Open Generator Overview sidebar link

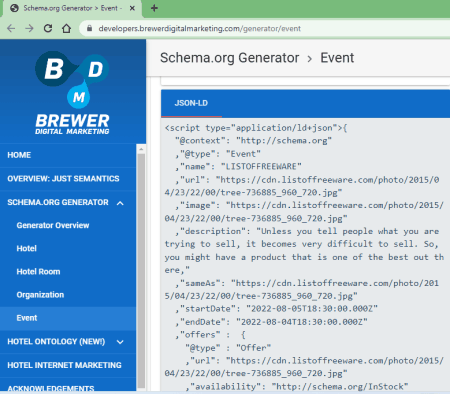(x=53, y=225)
